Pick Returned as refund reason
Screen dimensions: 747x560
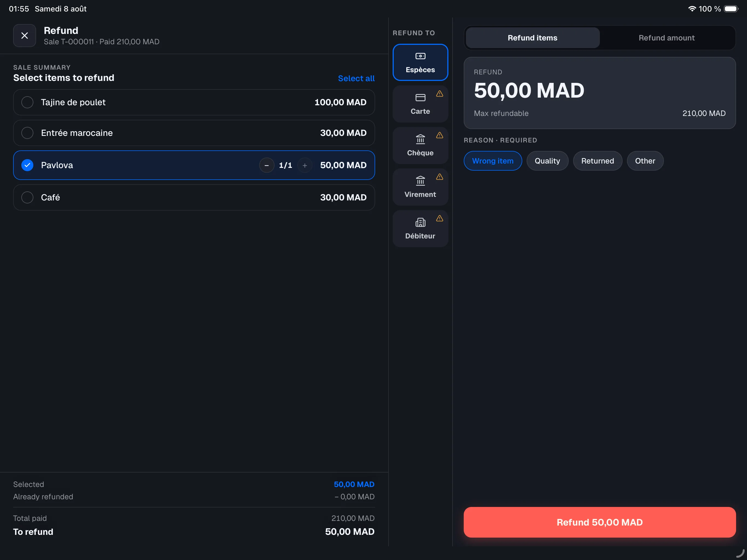click(x=597, y=161)
